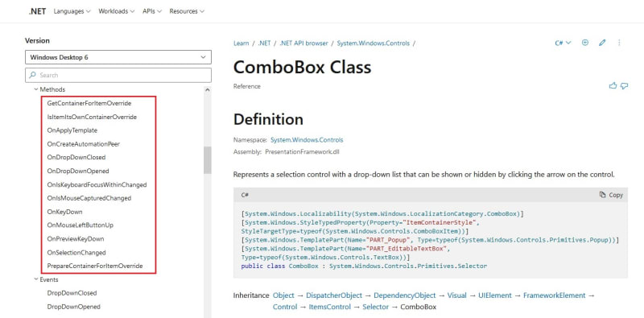Select OnIsMouseCapturedChanged method
Viewport: 644px width, 318px height.
click(89, 198)
